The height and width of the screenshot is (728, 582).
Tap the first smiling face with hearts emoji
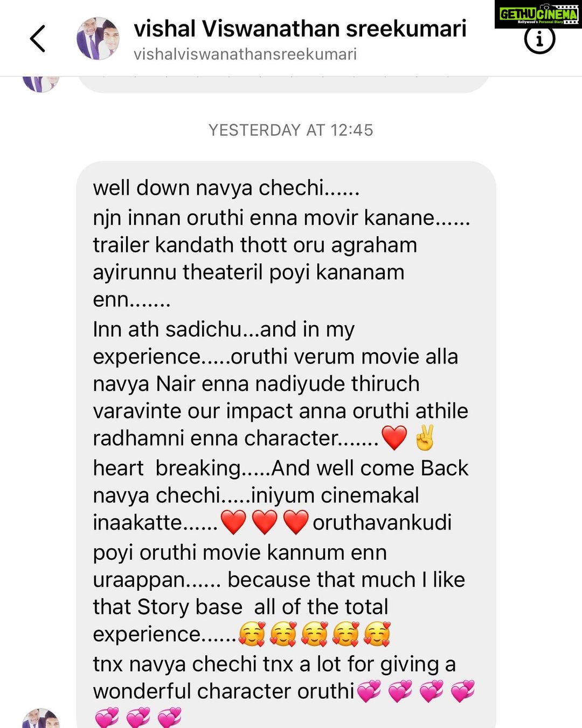tap(252, 634)
